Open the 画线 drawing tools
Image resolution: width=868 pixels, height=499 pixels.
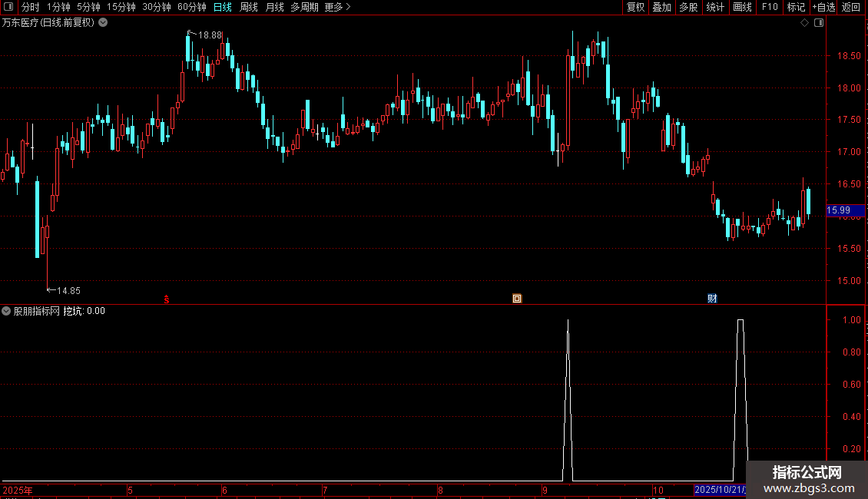click(x=742, y=7)
